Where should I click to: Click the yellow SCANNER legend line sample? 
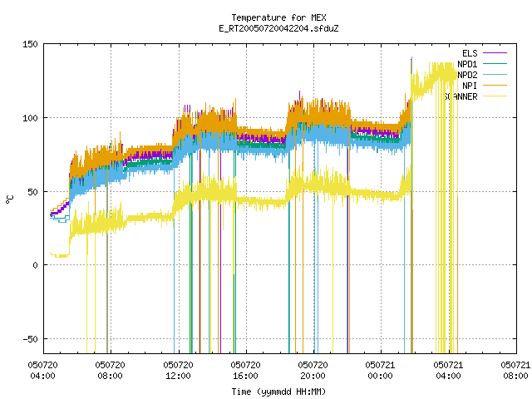click(495, 96)
